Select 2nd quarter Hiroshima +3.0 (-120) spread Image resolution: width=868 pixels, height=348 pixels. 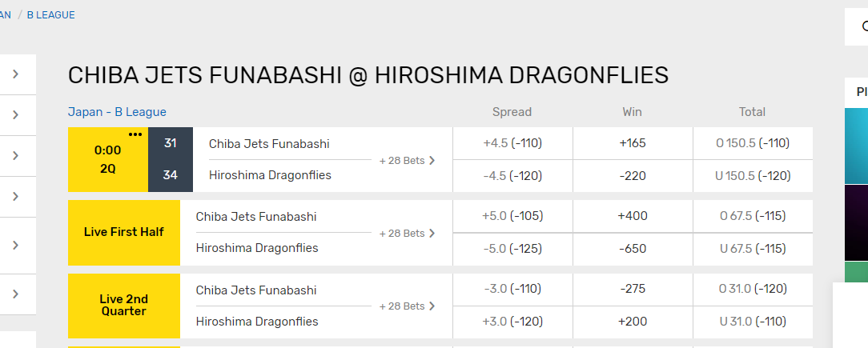pyautogui.click(x=512, y=322)
